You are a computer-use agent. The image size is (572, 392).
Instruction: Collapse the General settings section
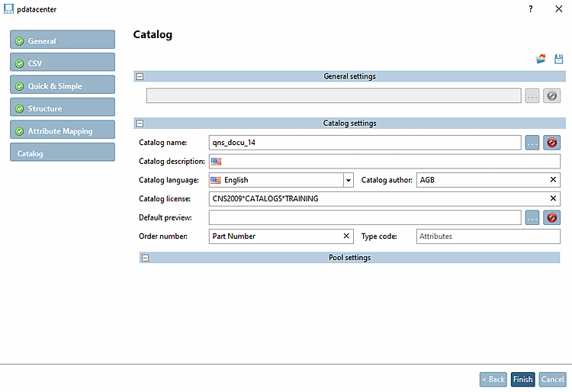pyautogui.click(x=140, y=76)
